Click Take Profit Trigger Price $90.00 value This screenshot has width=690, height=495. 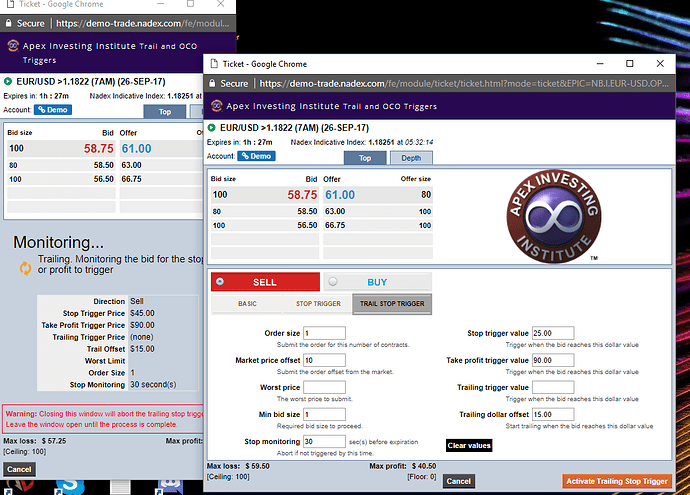142,325
